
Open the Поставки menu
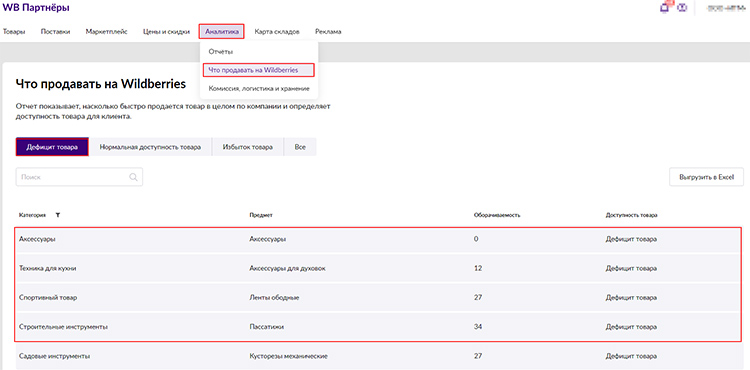pos(55,32)
